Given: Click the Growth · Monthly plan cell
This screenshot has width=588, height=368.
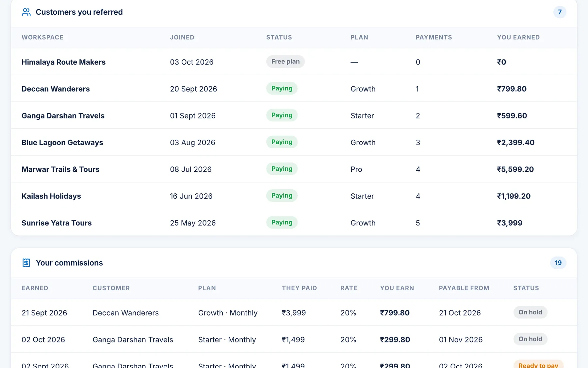Looking at the screenshot, I should tap(228, 313).
